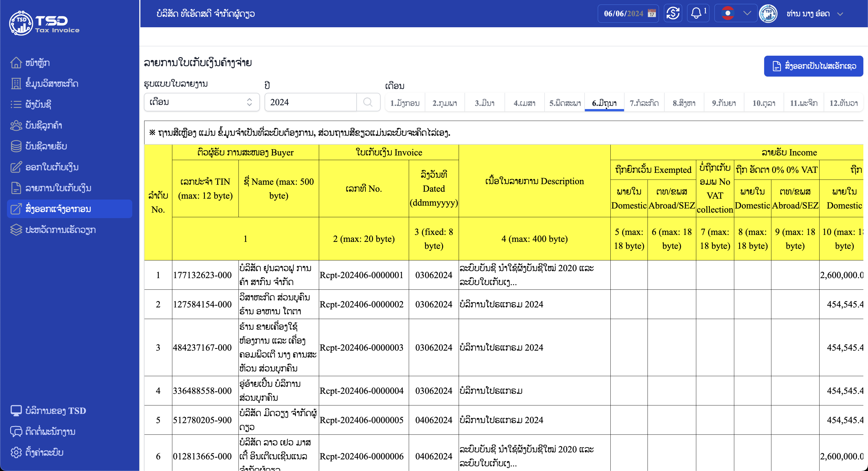This screenshot has width=868, height=471.
Task: Select the 2.ກຸມພາ month tab
Action: [445, 103]
